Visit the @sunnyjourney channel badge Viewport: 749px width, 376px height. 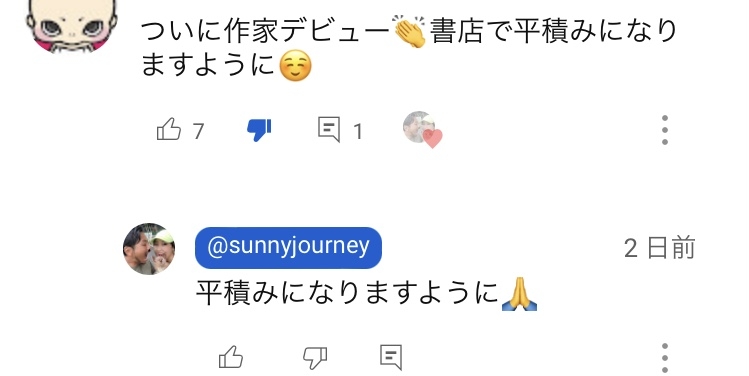[288, 247]
